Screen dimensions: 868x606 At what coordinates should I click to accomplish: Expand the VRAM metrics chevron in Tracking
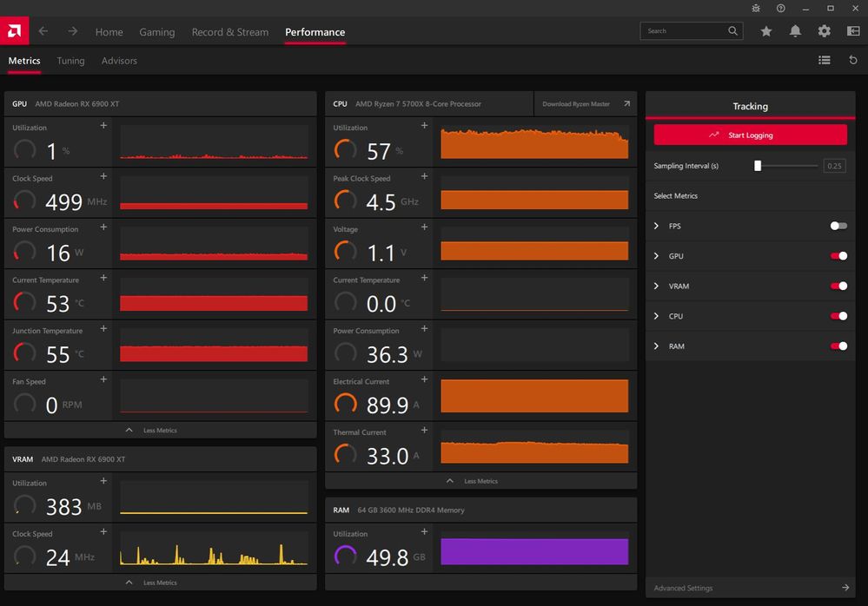(x=657, y=286)
